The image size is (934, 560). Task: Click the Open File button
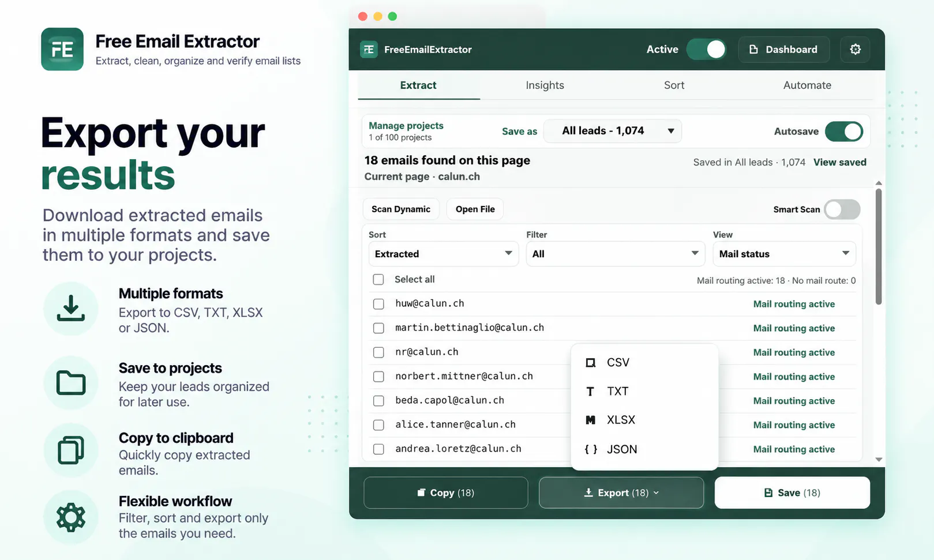475,209
